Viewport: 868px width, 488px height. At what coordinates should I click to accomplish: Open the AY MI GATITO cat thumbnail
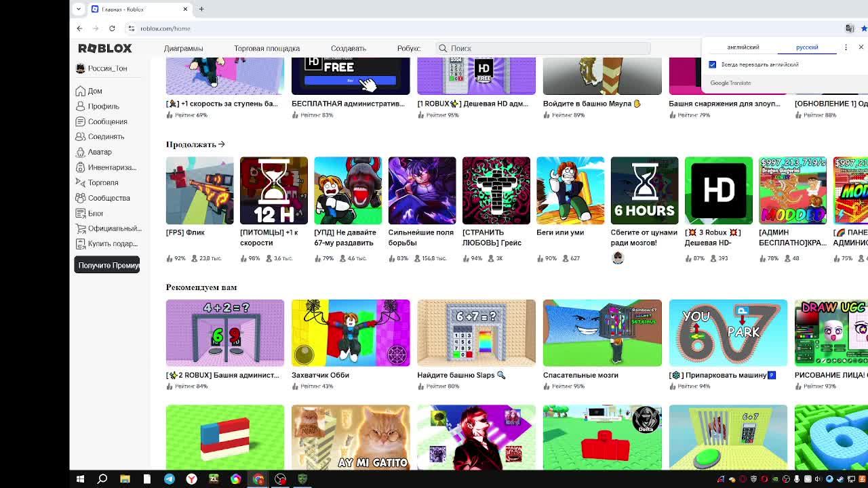[351, 437]
